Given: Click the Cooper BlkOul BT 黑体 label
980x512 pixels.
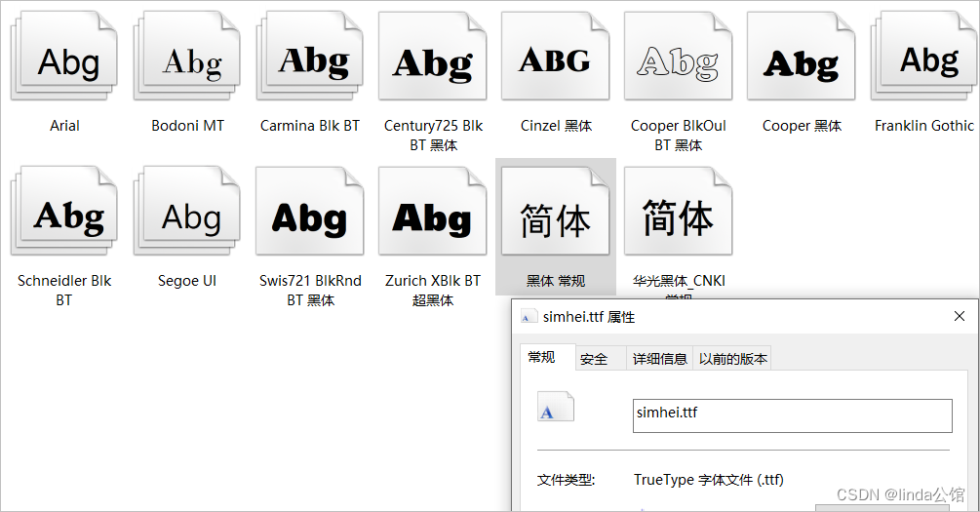Looking at the screenshot, I should 678,135.
